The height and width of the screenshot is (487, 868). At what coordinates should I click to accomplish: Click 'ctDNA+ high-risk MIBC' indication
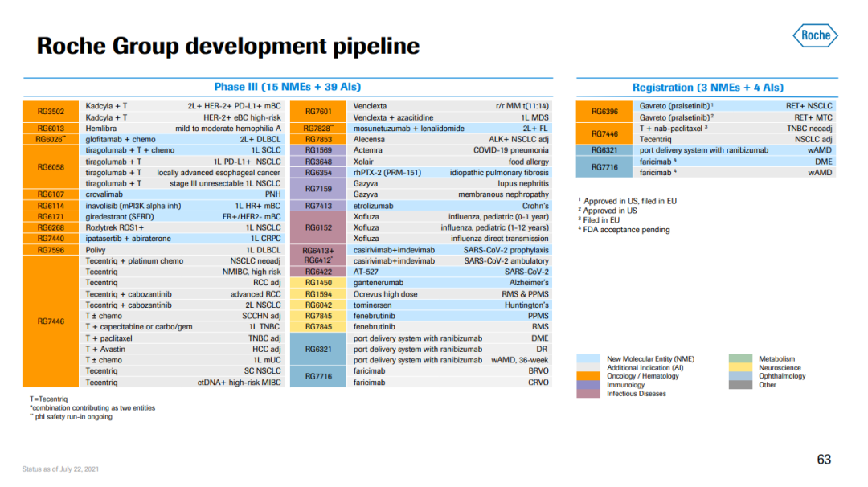pyautogui.click(x=240, y=383)
